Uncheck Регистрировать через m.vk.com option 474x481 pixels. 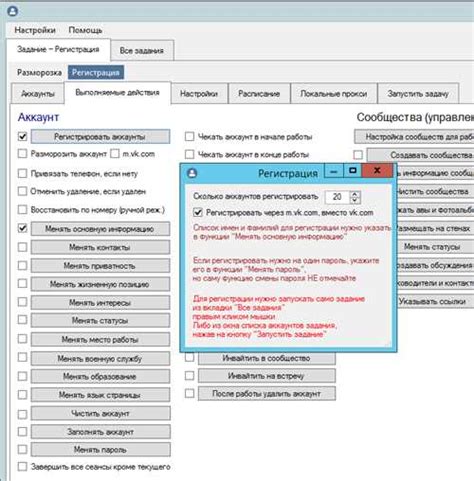(x=198, y=212)
